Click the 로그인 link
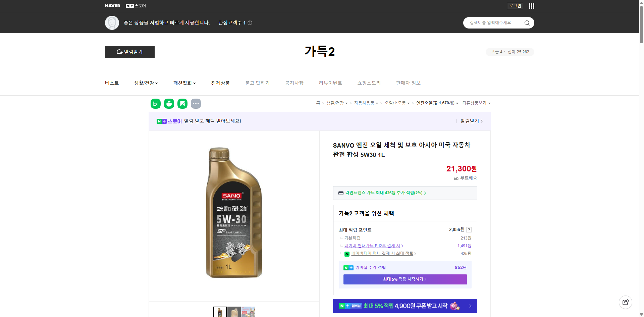Viewport: 644px width, 317px height. click(x=515, y=6)
